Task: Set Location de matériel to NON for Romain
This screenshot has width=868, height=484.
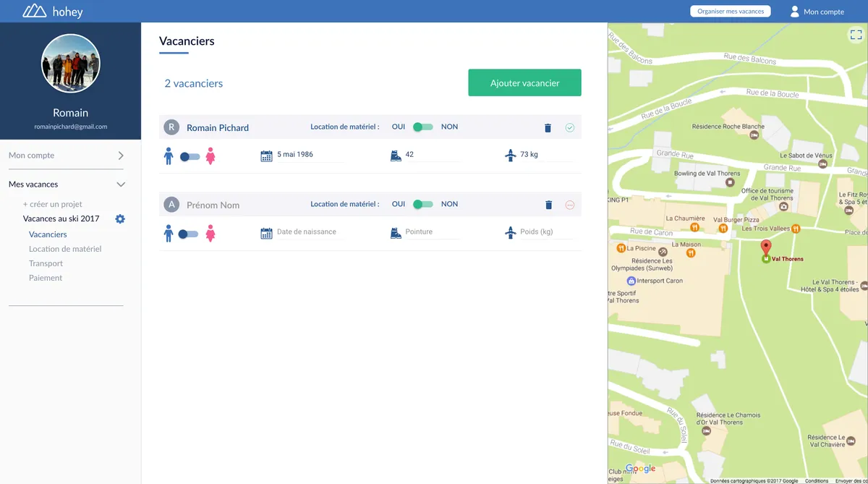Action: pyautogui.click(x=427, y=127)
